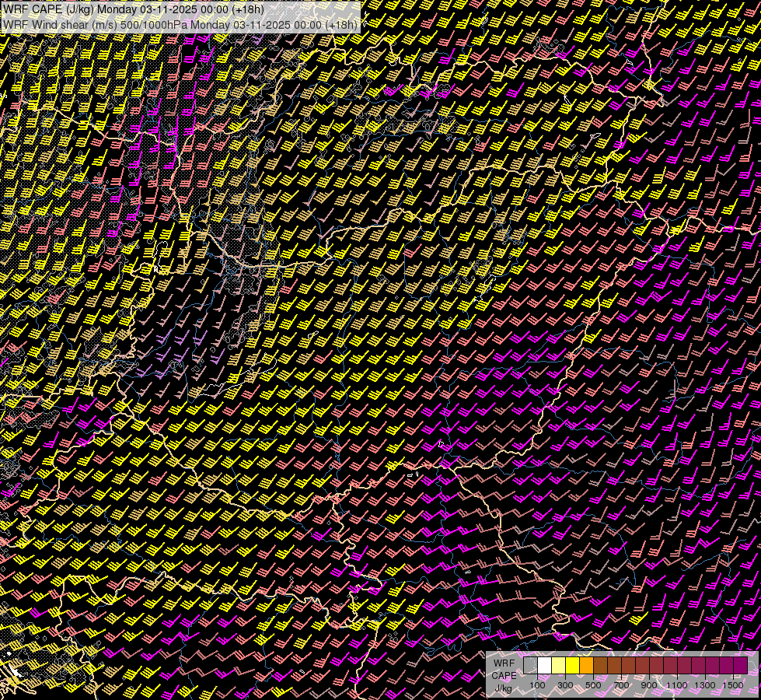Image resolution: width=761 pixels, height=700 pixels.
Task: Click the 1100 value under the color bar
Action: (677, 685)
